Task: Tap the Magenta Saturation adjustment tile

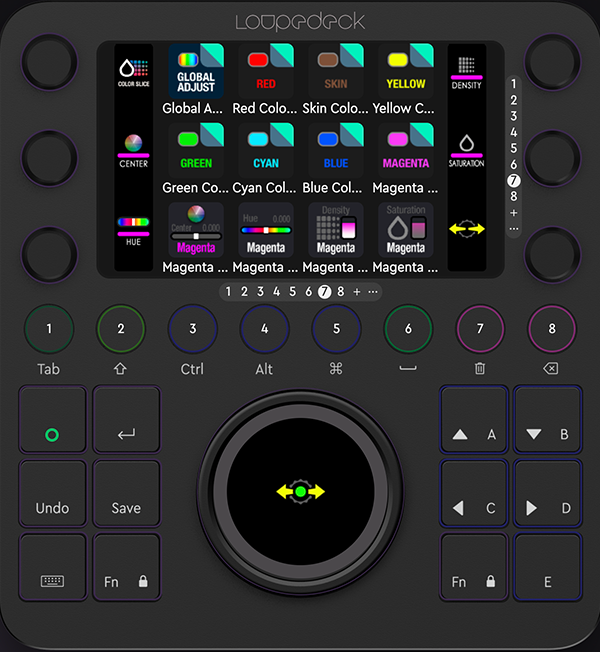Action: 406,230
